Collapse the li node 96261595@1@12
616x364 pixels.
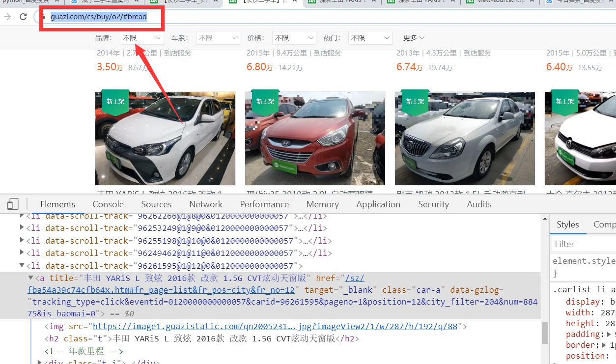tap(22, 266)
